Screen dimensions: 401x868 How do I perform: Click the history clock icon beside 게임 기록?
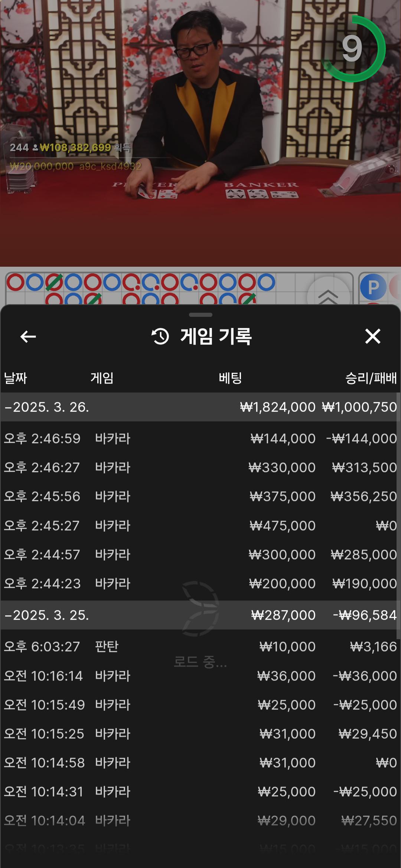tap(160, 336)
